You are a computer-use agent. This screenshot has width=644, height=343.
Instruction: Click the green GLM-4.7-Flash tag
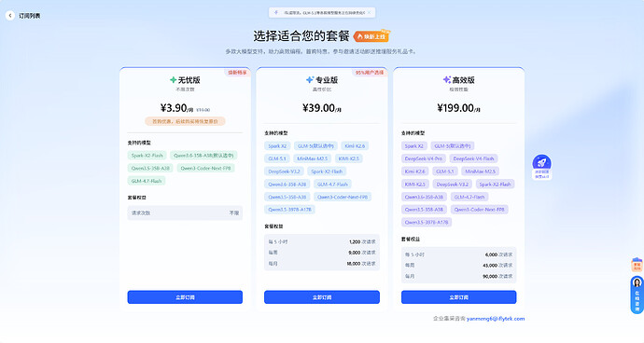[147, 181]
